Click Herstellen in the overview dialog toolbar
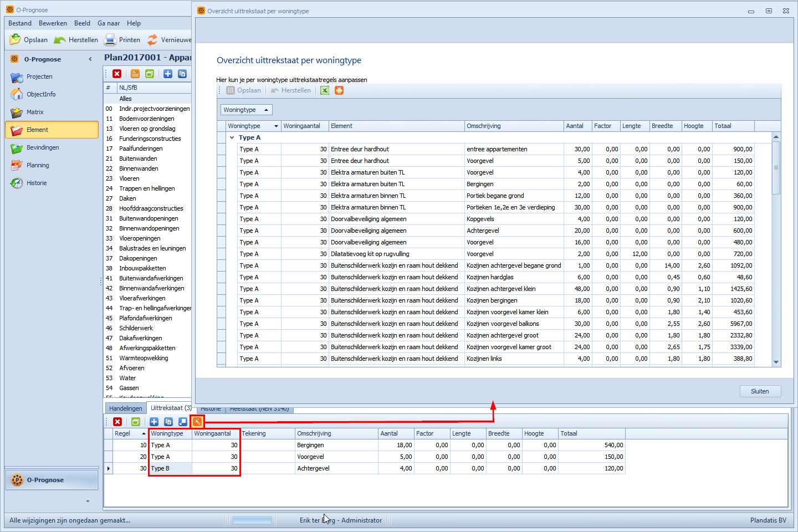The width and height of the screenshot is (798, 532). 291,90
